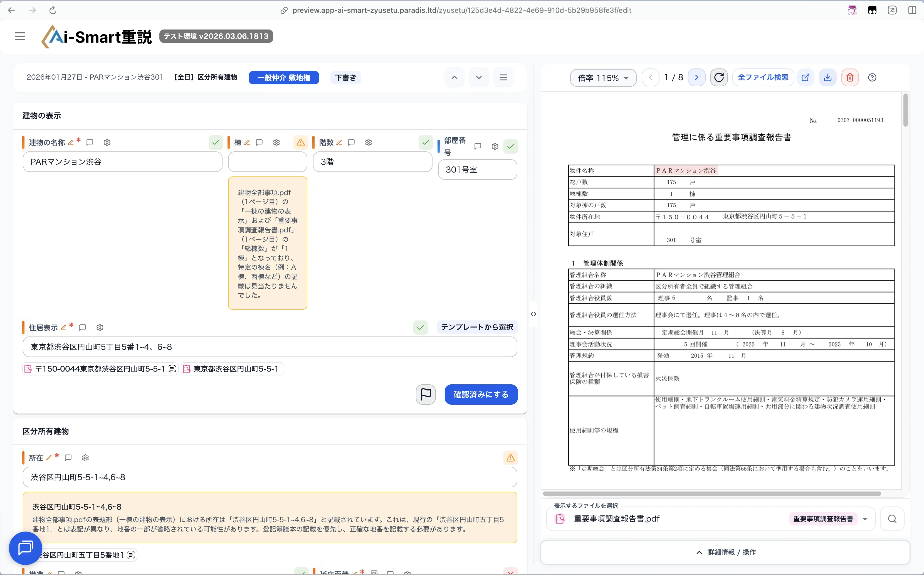Click the highlighted ＰＡＲマンション渋谷 in the PDF
Screen dimensions: 924x575
686,170
